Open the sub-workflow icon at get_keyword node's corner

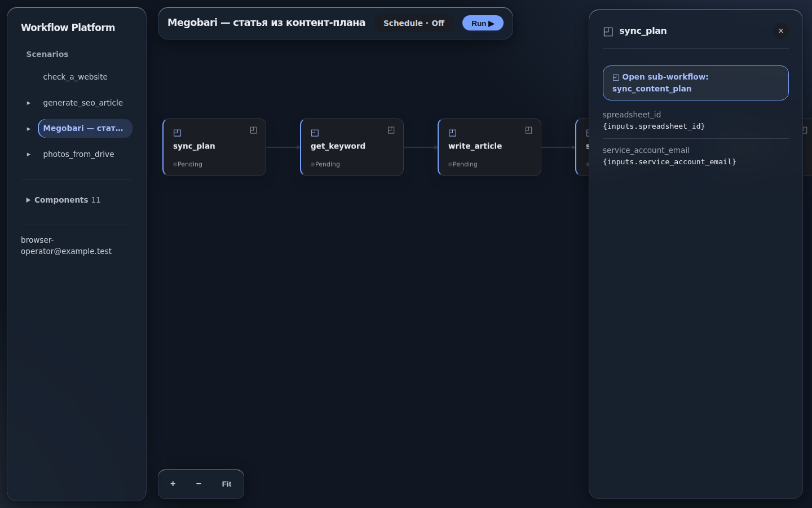pyautogui.click(x=391, y=130)
